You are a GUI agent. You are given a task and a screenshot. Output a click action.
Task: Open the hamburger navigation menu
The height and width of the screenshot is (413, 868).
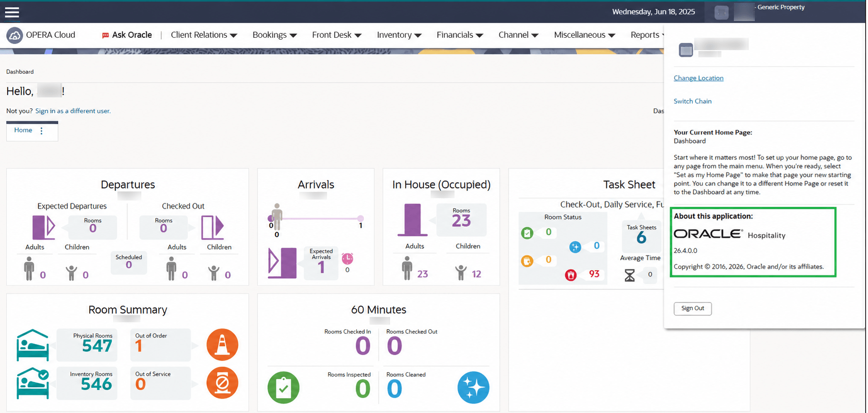click(x=12, y=12)
